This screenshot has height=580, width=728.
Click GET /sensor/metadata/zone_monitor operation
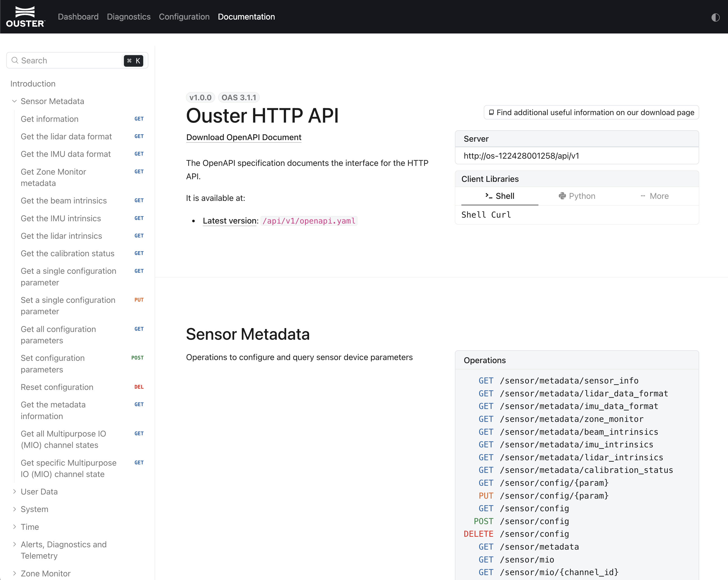coord(561,419)
